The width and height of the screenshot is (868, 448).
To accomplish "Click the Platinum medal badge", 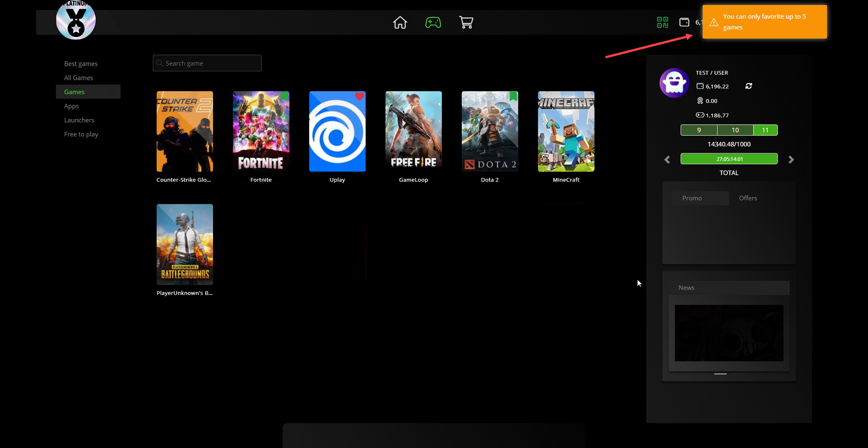I will tap(76, 20).
